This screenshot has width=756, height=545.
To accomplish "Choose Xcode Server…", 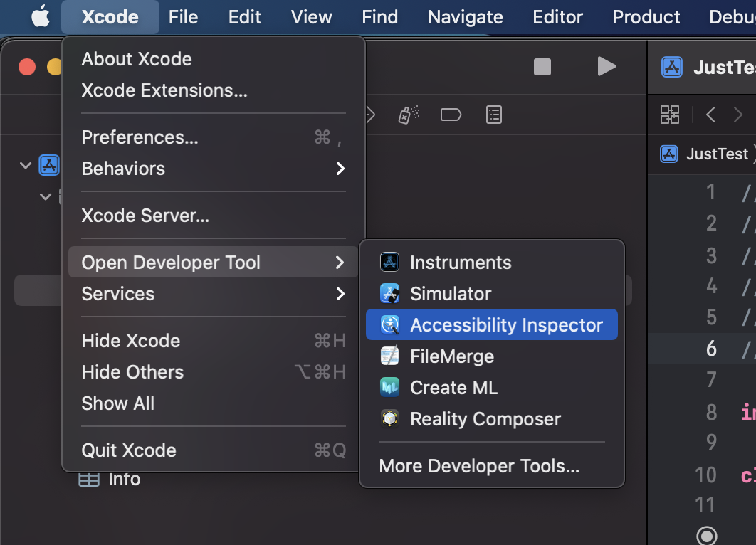I will pyautogui.click(x=213, y=216).
